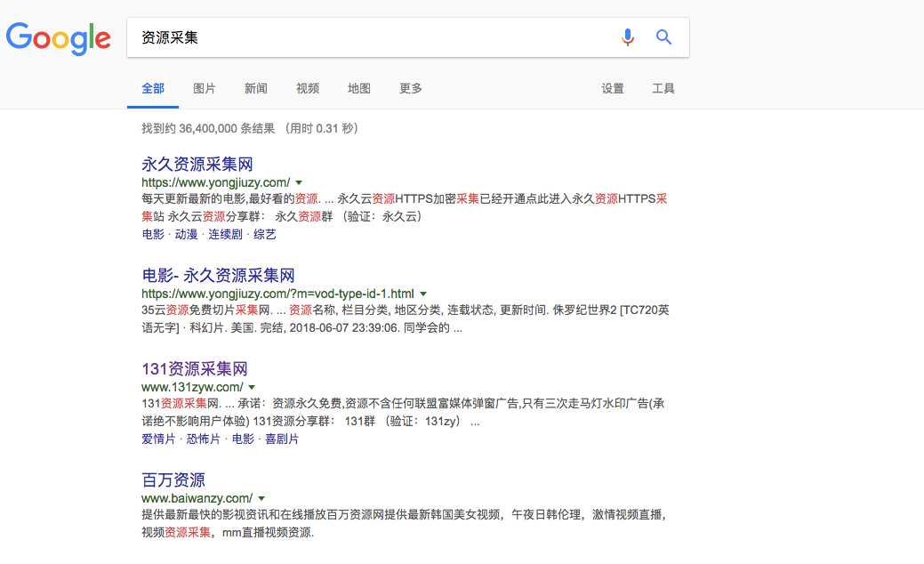Open result titled 永久资源采集网
This screenshot has height=564, width=924.
click(x=197, y=164)
